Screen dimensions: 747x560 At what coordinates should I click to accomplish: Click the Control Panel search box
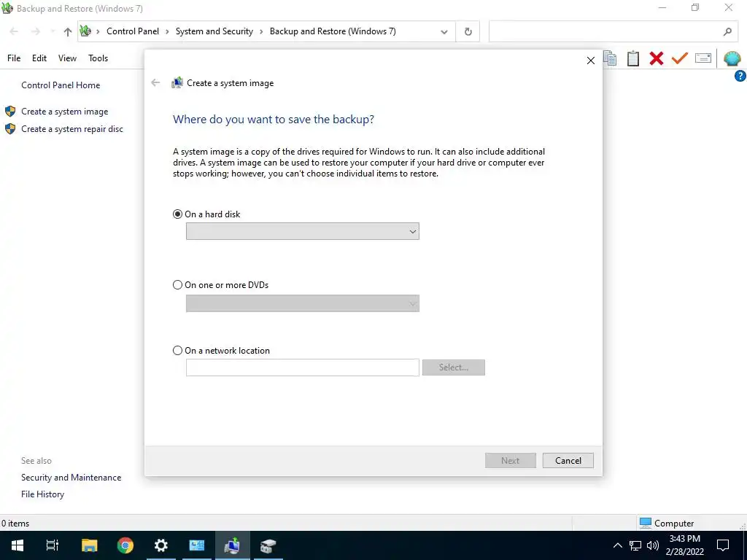coord(612,31)
